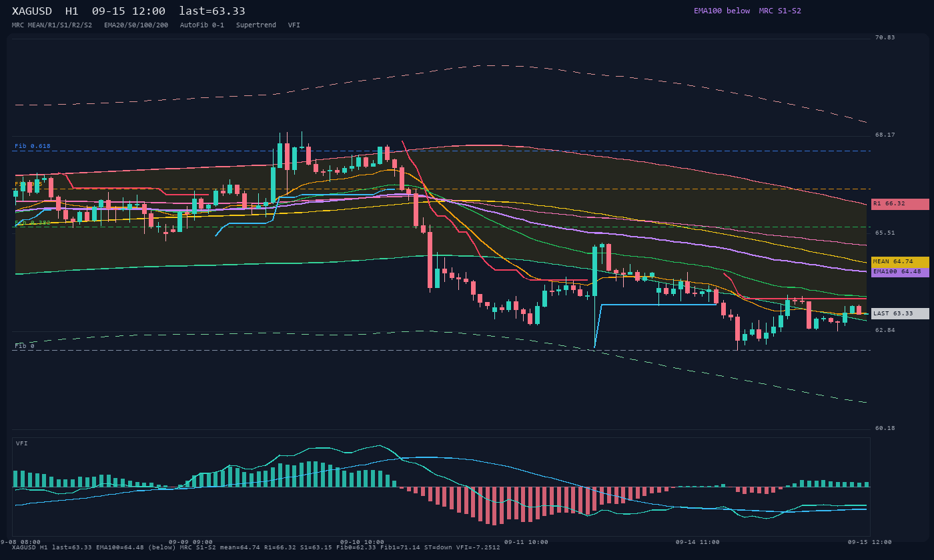Select the 'MRC MEAN/R1/S1/R2/S2' legend entry
Viewport: 934px width, 560px height.
click(52, 25)
